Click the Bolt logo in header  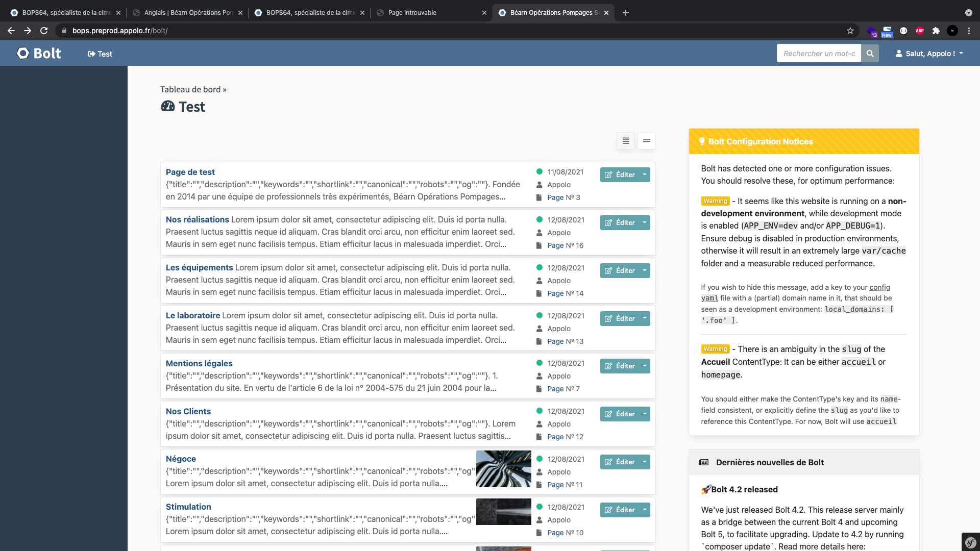click(x=39, y=54)
